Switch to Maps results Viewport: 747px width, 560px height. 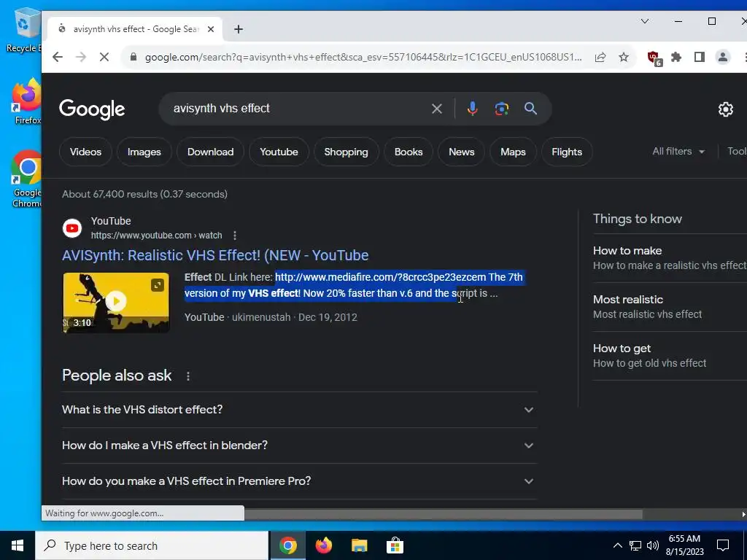click(x=513, y=152)
